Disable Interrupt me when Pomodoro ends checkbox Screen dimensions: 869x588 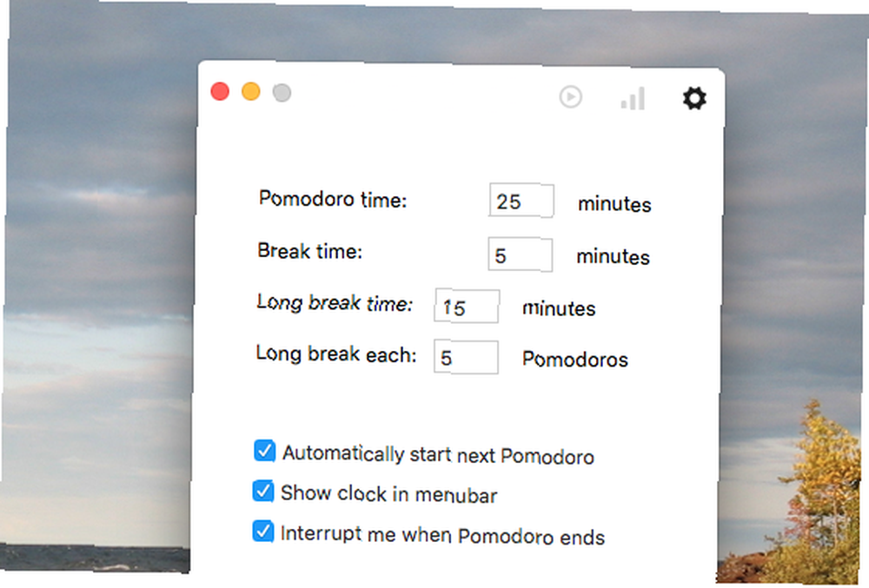(262, 531)
